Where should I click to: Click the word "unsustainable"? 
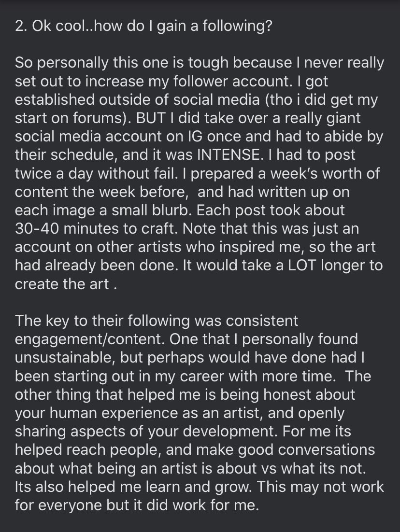(63, 358)
